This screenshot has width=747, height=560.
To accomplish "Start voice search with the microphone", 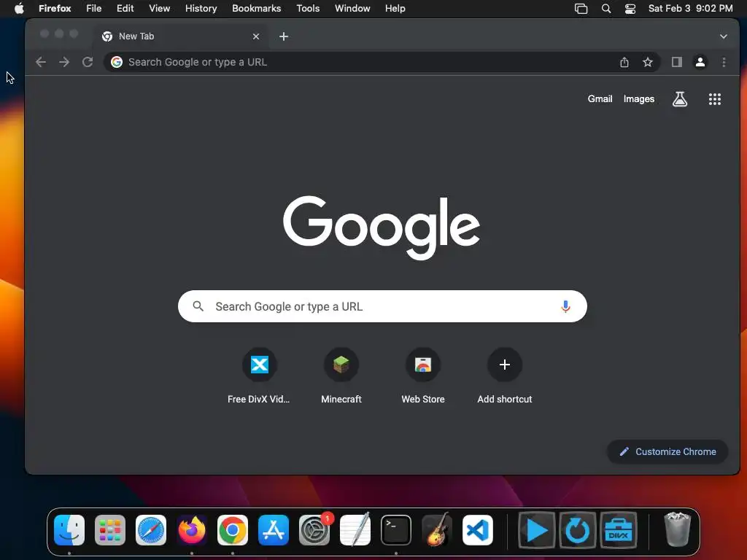I will [x=565, y=306].
